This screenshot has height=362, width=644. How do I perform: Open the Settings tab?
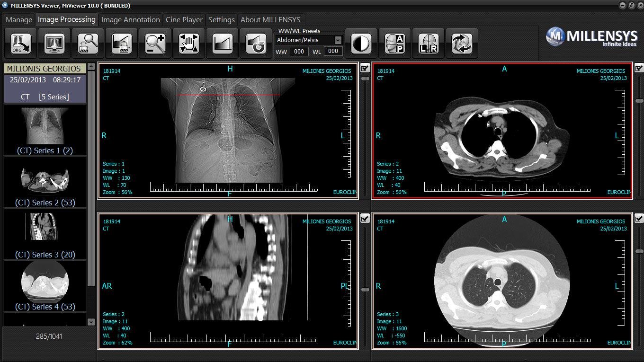[x=222, y=20]
